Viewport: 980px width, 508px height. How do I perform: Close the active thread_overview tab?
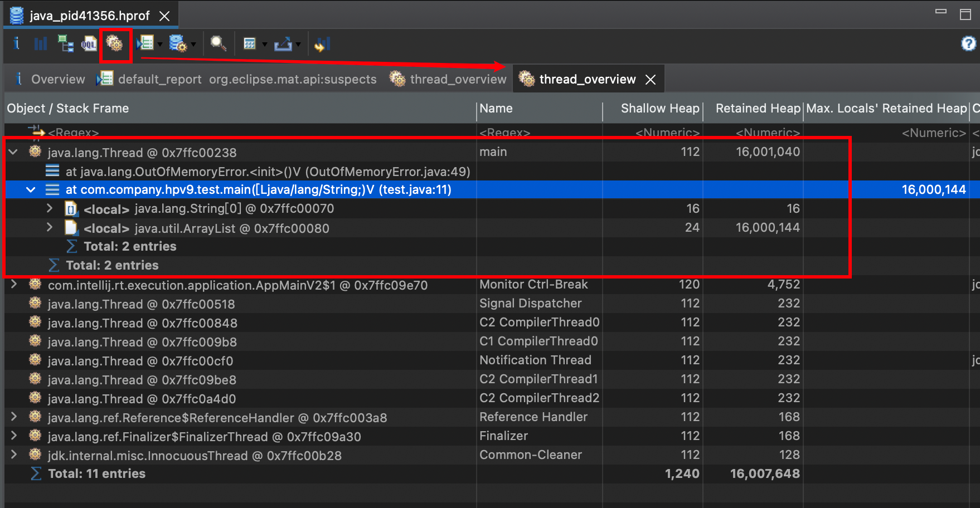(651, 80)
